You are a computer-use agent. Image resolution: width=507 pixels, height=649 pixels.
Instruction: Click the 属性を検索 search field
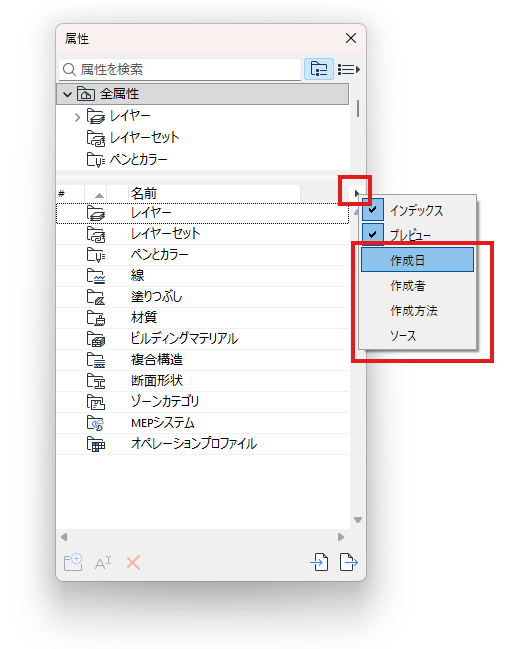(180, 69)
